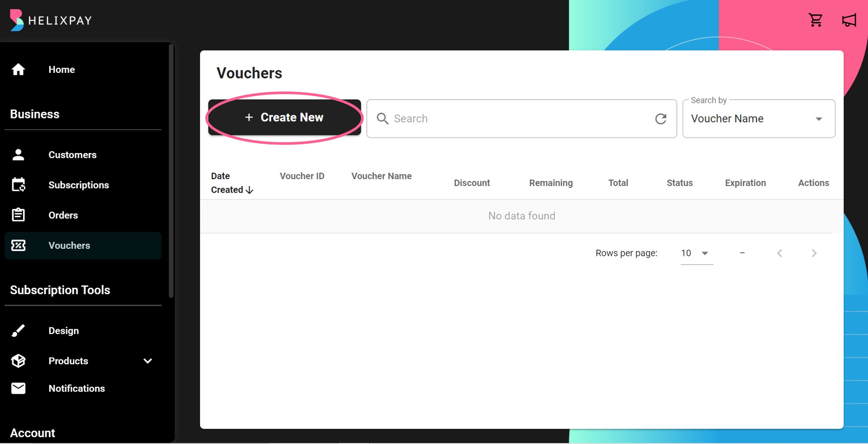
Task: Click the Vouchers page heading
Action: click(x=250, y=73)
